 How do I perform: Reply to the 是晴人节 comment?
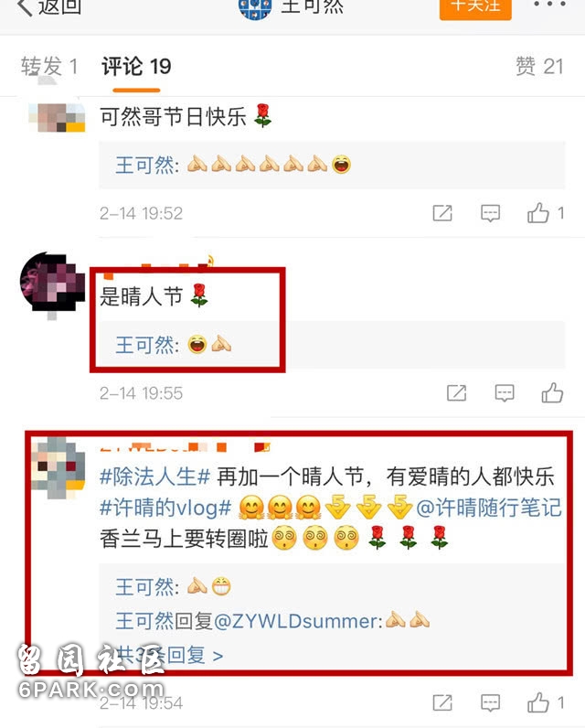[505, 393]
